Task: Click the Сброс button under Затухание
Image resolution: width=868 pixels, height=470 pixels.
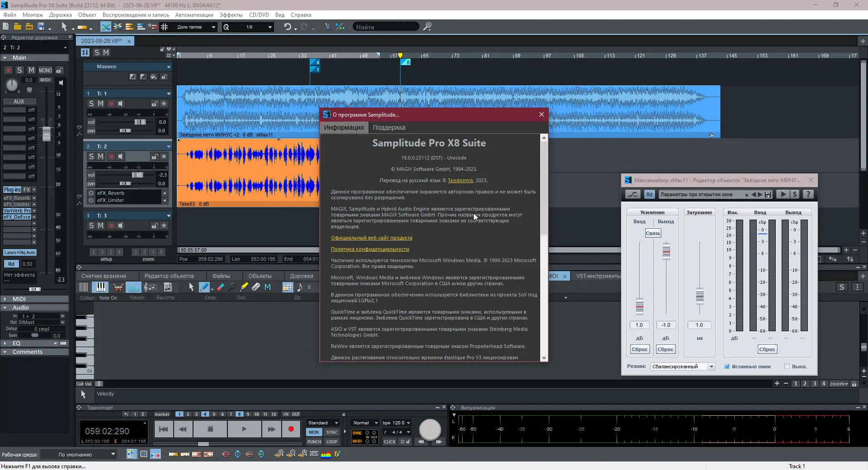Action: pos(767,349)
